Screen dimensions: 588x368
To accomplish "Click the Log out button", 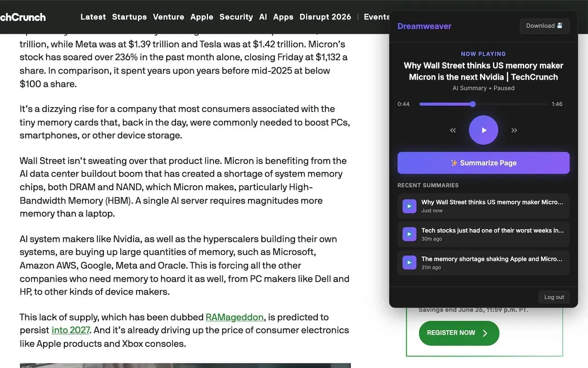I will click(554, 297).
